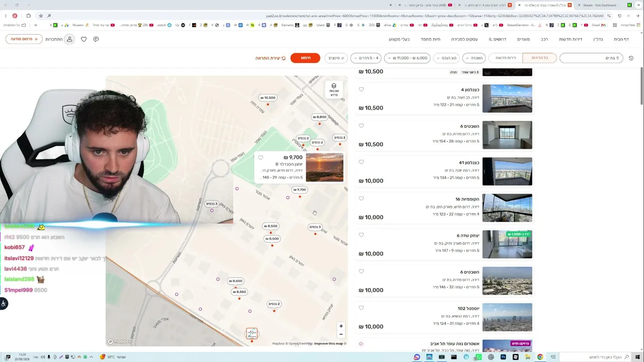This screenshot has height=362, width=644.
Task: Favorite the יוספטל 102 listing
Action: coord(361,308)
